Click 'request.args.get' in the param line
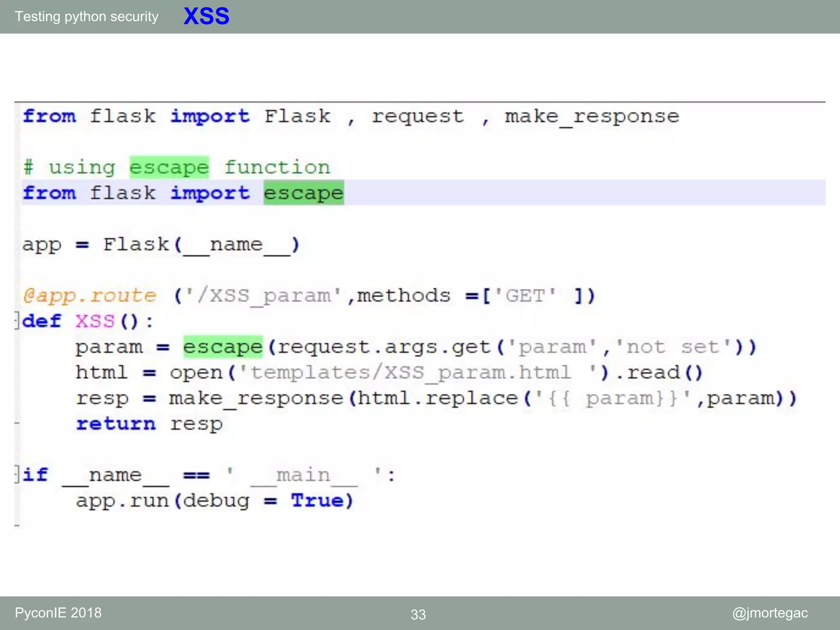Image resolution: width=840 pixels, height=630 pixels. (x=384, y=348)
